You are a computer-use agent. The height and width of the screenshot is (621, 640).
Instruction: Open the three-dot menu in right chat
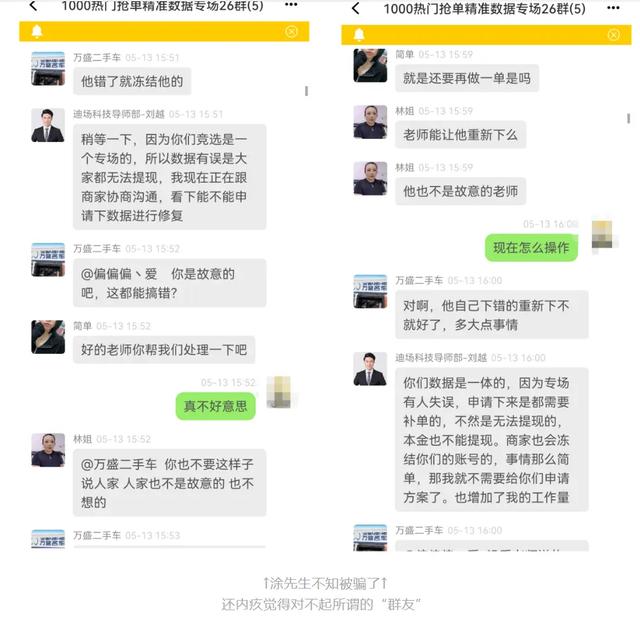[x=613, y=8]
